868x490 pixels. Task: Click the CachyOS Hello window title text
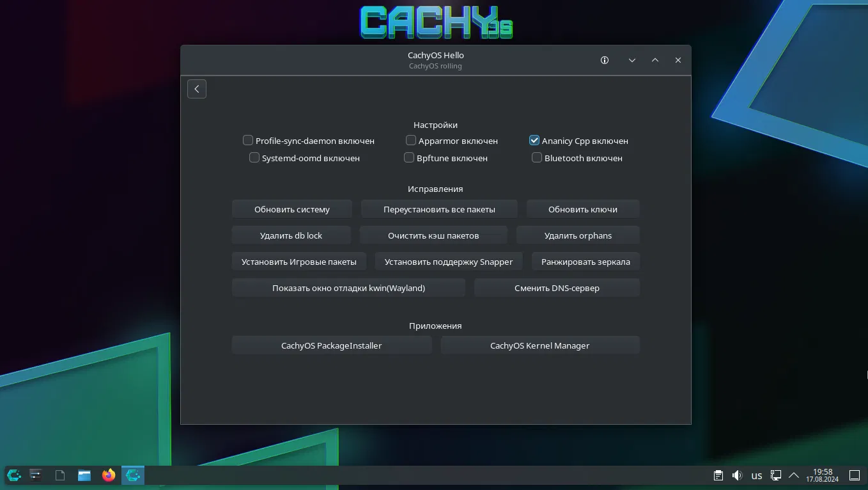click(x=436, y=55)
